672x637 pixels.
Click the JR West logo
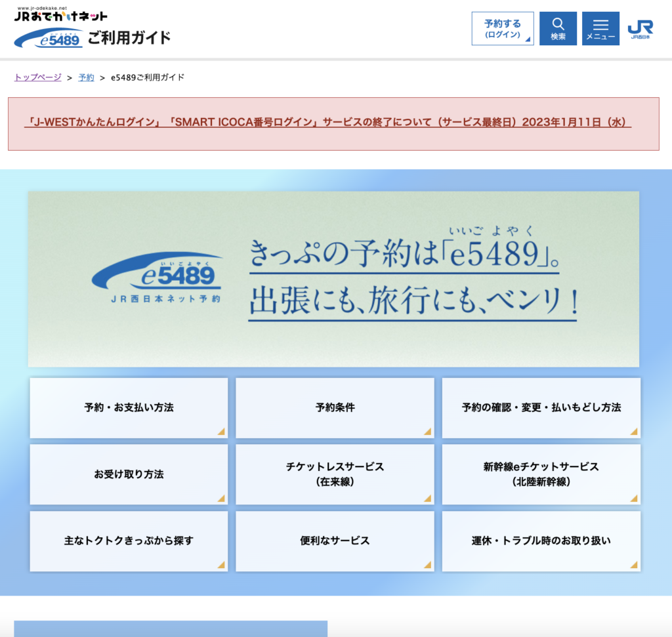click(x=640, y=29)
